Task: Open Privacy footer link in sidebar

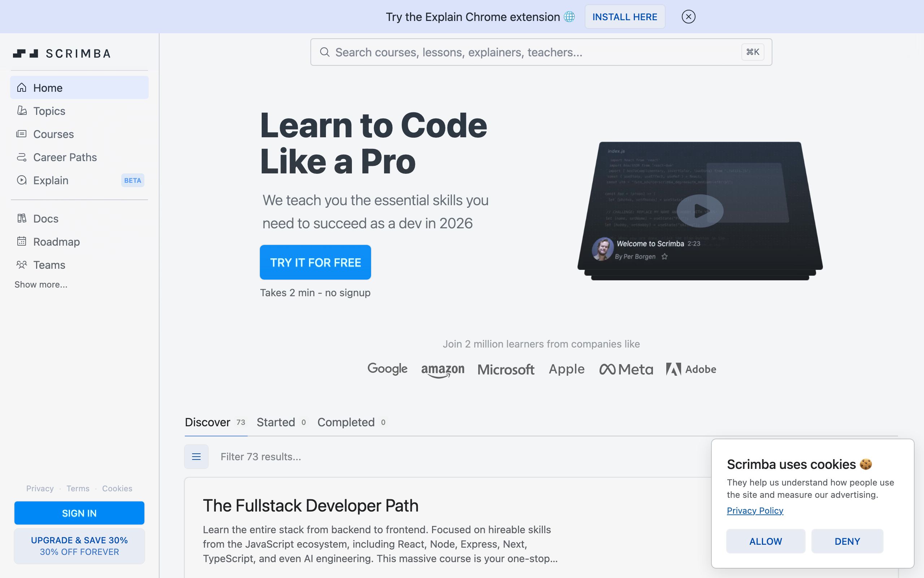Action: pyautogui.click(x=40, y=488)
